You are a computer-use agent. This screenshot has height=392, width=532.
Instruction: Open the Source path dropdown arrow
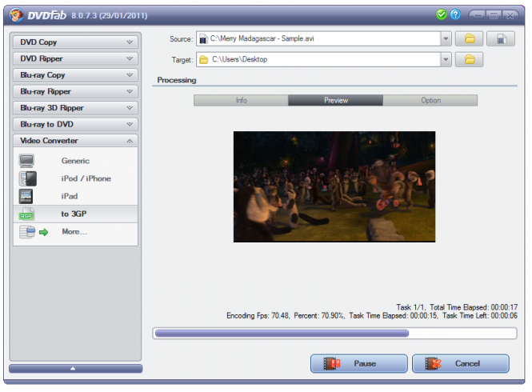coord(446,38)
